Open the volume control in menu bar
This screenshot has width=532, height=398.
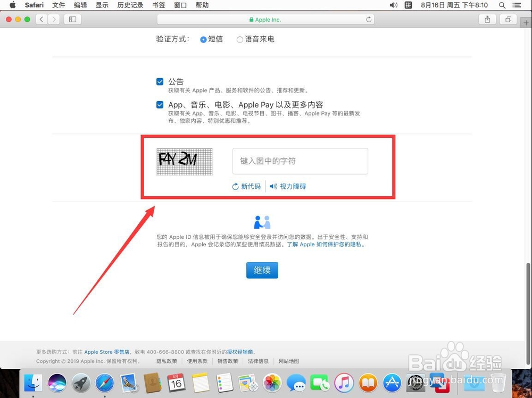(394, 5)
